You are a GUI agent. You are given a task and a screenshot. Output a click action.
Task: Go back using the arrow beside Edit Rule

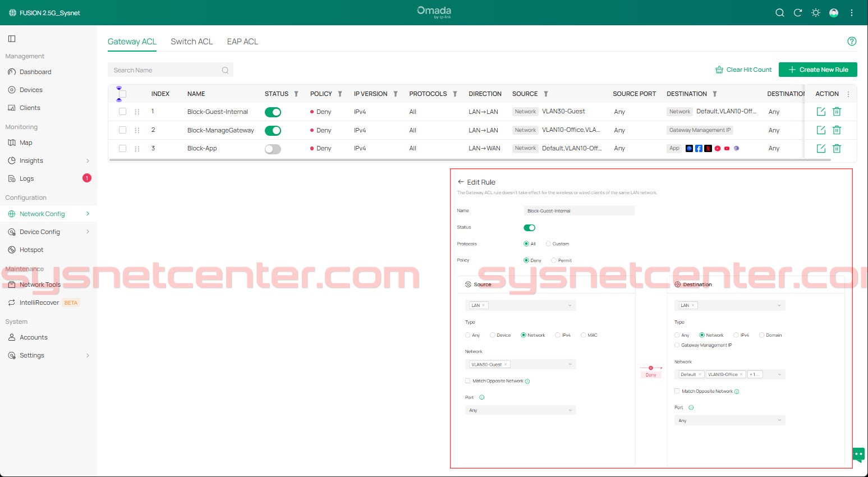click(x=461, y=182)
